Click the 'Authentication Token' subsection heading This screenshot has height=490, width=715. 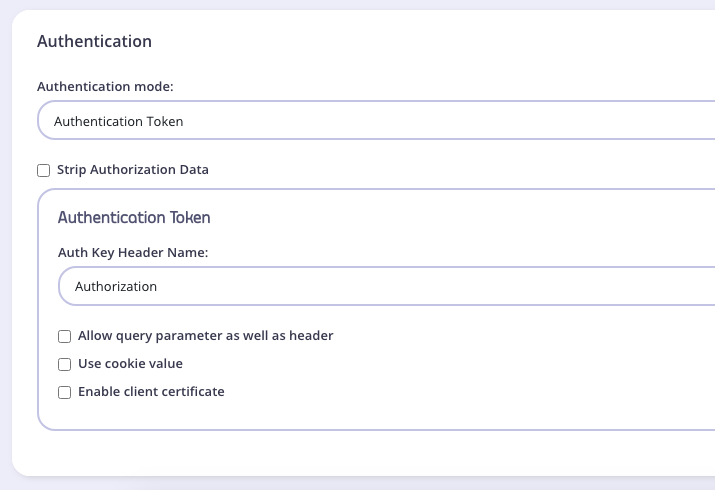click(x=134, y=217)
